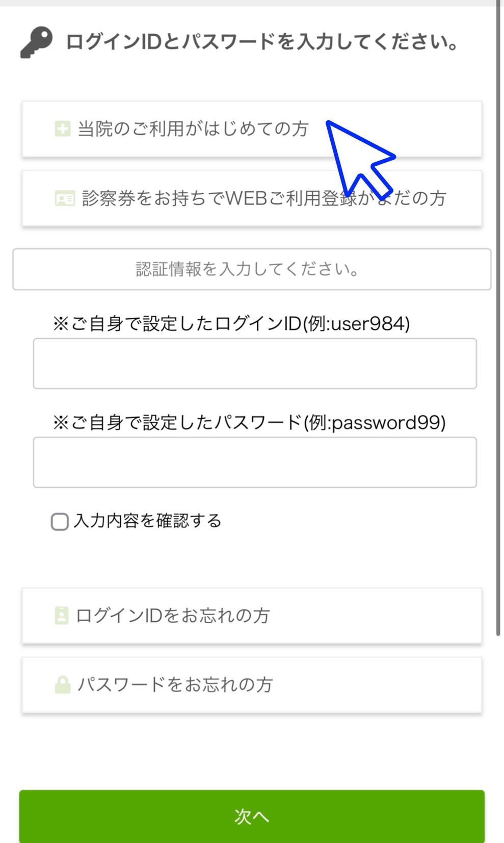Click the パスワード label with example password99
The image size is (504, 843).
249,423
